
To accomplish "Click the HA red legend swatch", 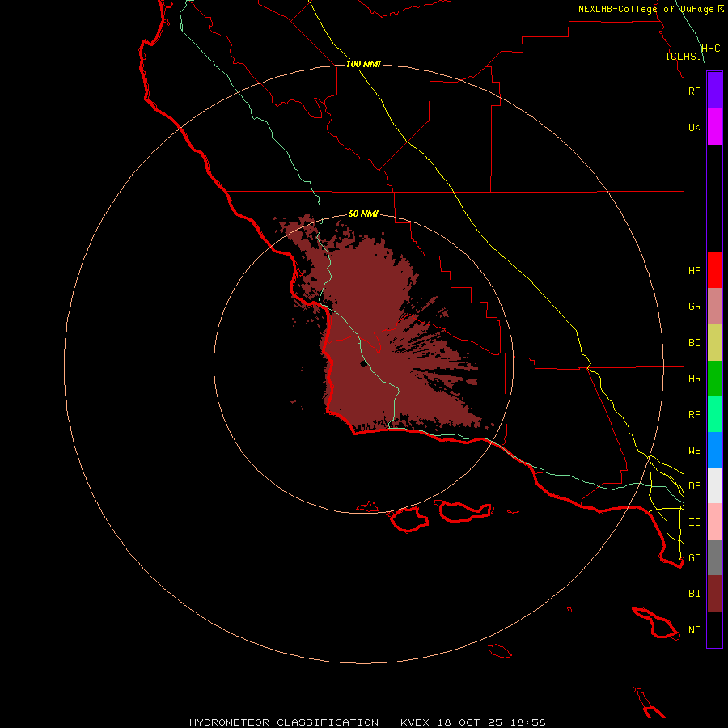I will [x=714, y=270].
